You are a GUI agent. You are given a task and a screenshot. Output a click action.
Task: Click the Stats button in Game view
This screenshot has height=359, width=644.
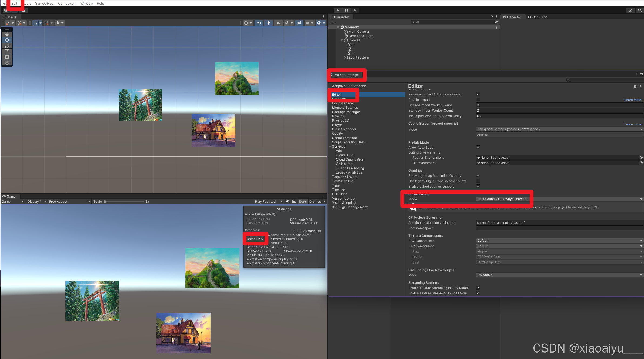point(302,202)
